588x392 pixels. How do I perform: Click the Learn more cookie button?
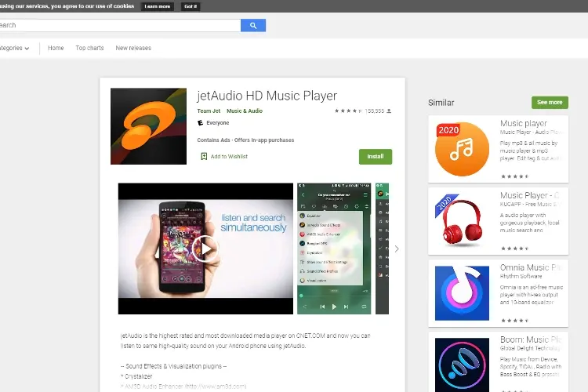coord(158,6)
